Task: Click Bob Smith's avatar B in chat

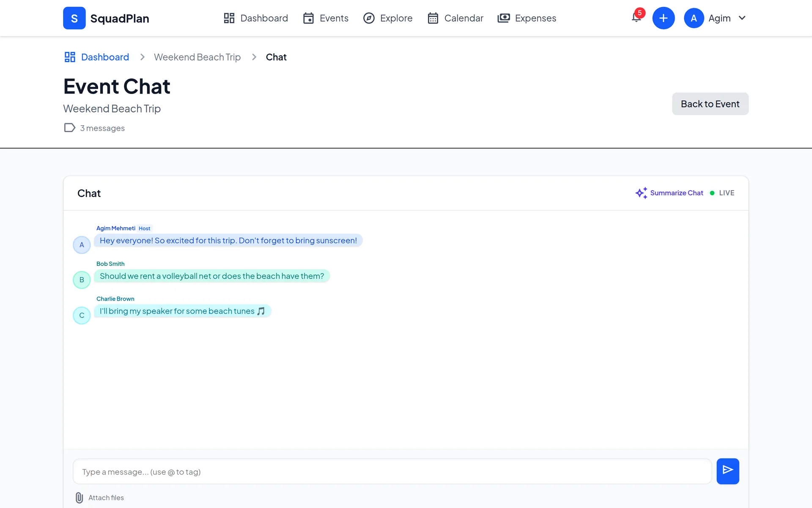Action: click(x=82, y=280)
